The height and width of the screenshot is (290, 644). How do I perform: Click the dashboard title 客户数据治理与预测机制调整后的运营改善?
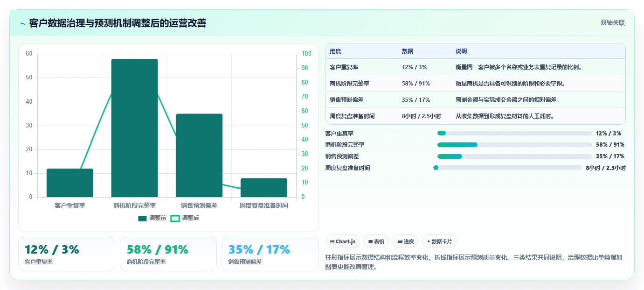[118, 23]
